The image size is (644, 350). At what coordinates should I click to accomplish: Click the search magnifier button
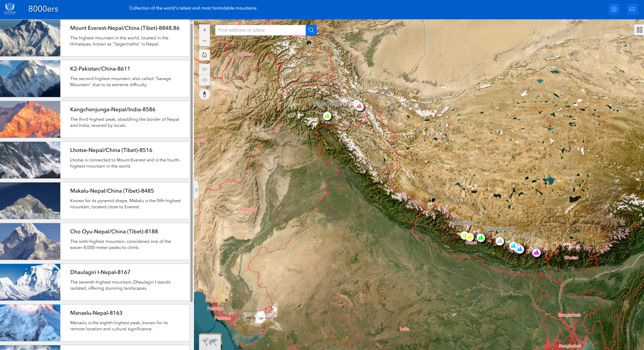[x=311, y=30]
